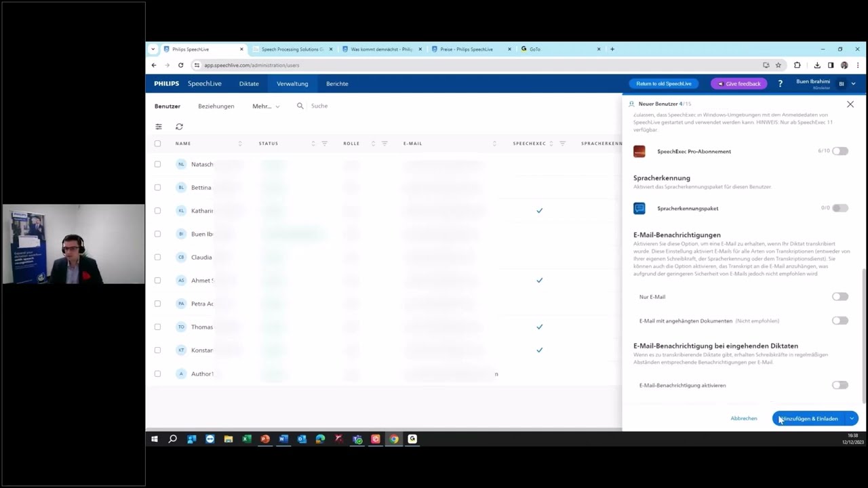Open Windows taskbar search
This screenshot has height=488, width=868.
(173, 439)
